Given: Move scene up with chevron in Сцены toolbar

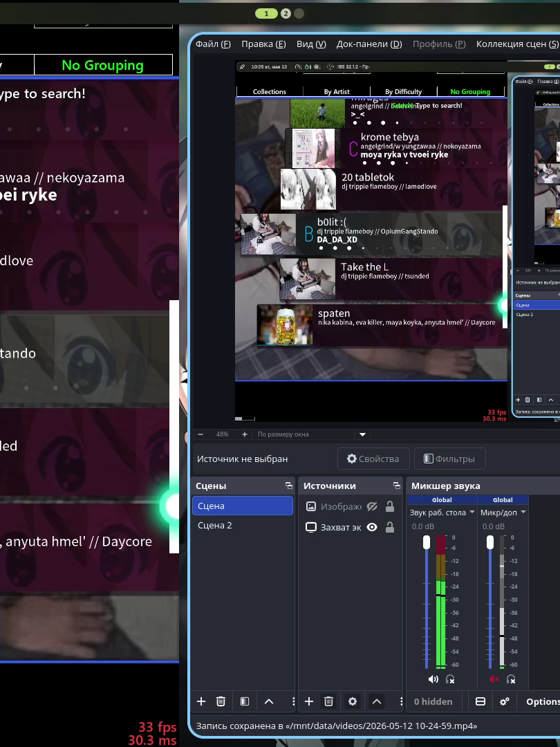Looking at the screenshot, I should (268, 701).
